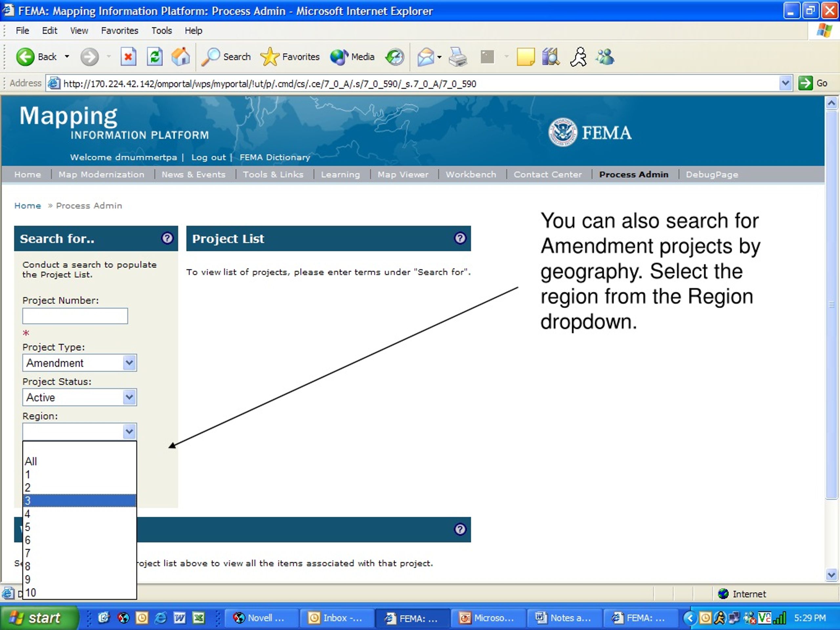The height and width of the screenshot is (630, 840).
Task: Open the Mail button dropdown arrow
Action: tap(439, 57)
